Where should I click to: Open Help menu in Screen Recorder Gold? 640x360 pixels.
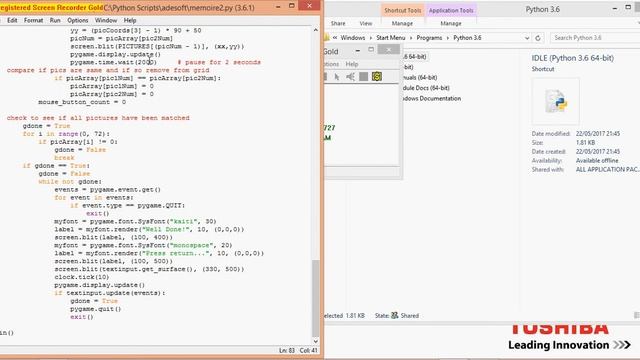351,64
